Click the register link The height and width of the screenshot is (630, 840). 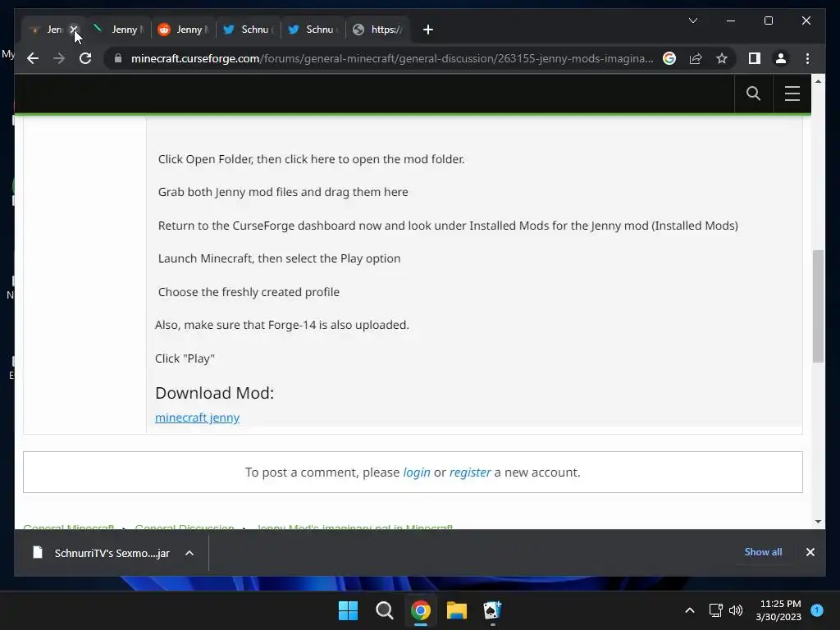pyautogui.click(x=470, y=472)
